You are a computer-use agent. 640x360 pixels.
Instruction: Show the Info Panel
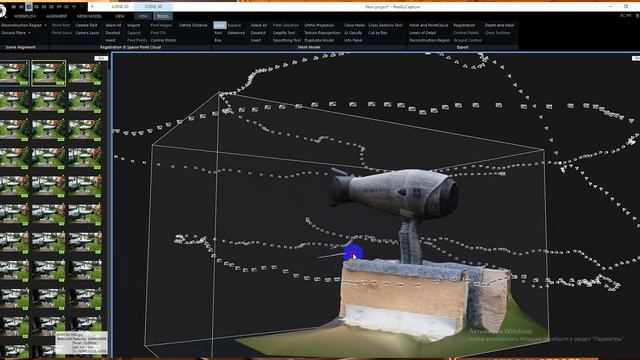coord(353,40)
